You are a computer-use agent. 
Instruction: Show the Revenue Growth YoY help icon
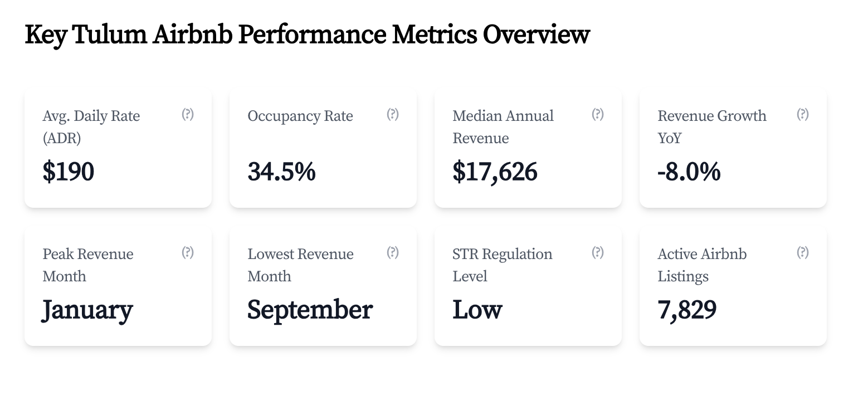click(803, 114)
